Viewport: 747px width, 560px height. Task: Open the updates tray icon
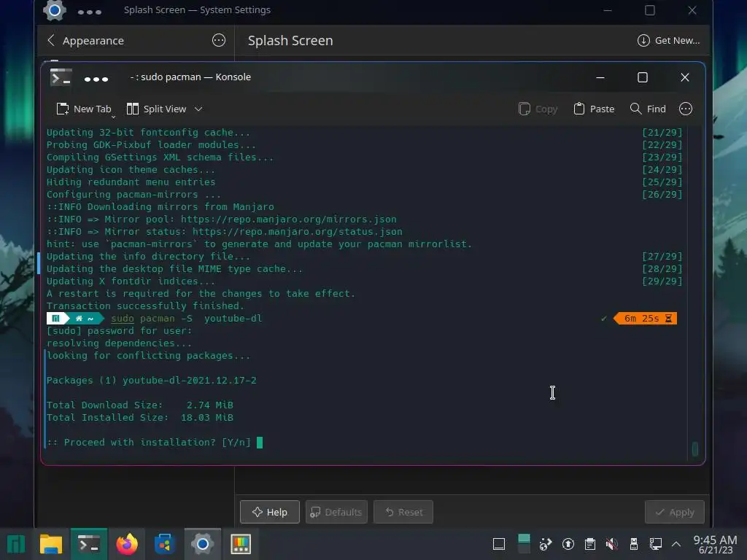tap(568, 544)
